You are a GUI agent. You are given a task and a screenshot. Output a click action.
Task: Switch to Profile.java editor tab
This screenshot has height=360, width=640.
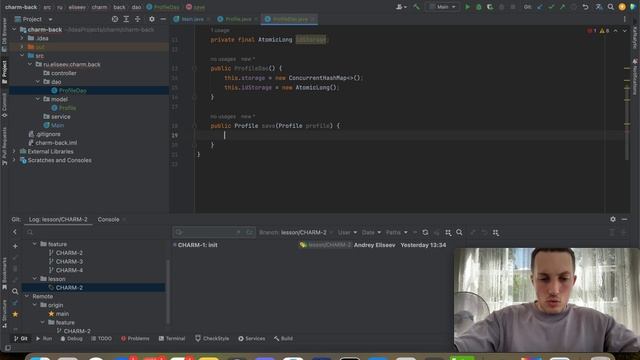(x=238, y=19)
